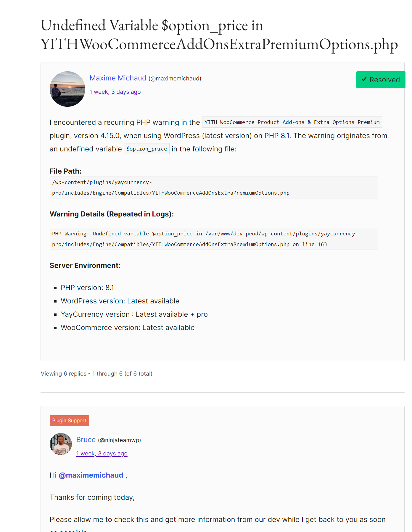The width and height of the screenshot is (412, 532).
Task: Click the orange Plugin Support badge
Action: [x=69, y=421]
